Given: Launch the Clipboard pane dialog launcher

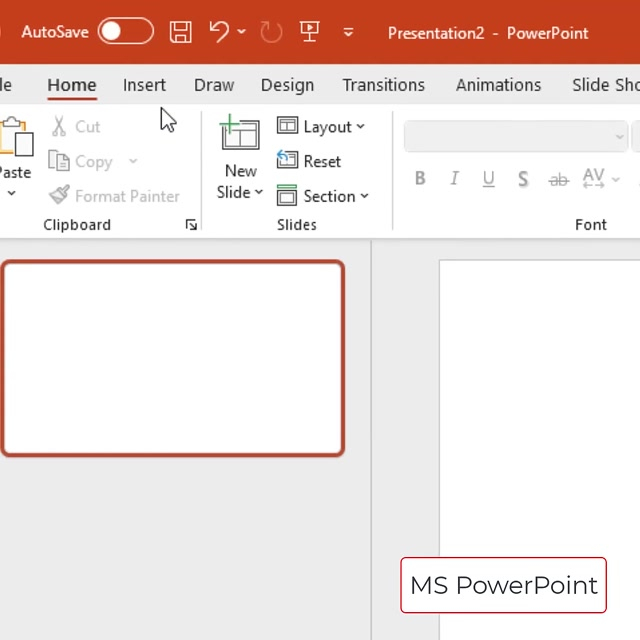Looking at the screenshot, I should click(191, 225).
